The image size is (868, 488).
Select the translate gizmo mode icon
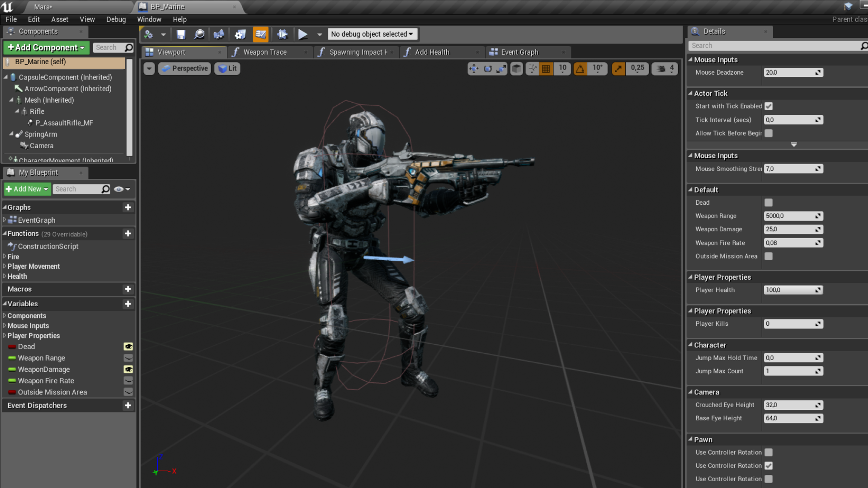coord(474,69)
